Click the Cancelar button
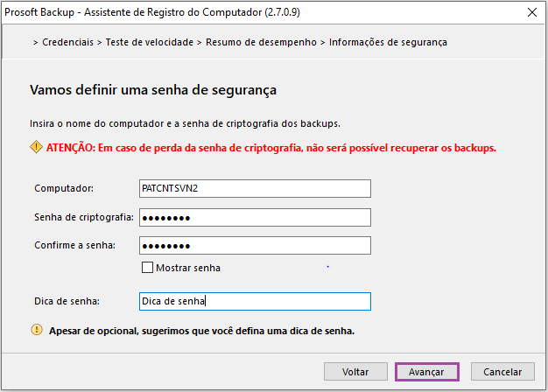548x392 pixels. coord(502,372)
